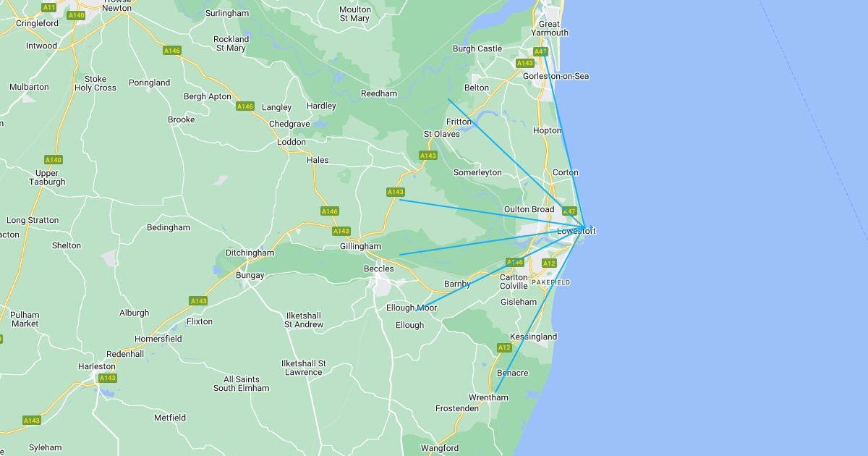
Task: Select the A146 shield near Rockland St Mary
Action: coord(171,51)
